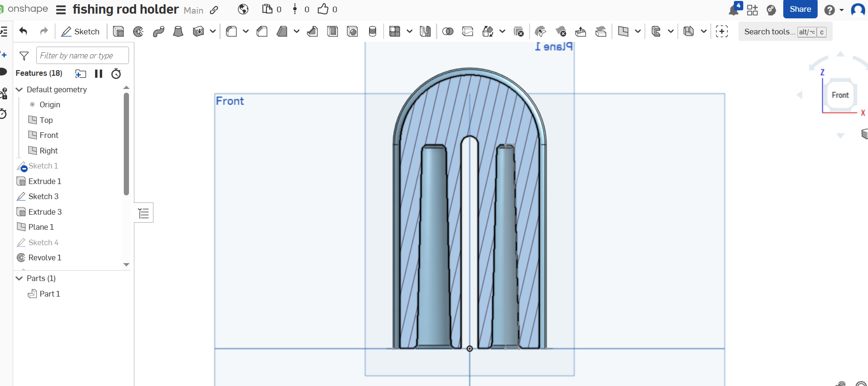Open the notifications bell icon
The width and height of the screenshot is (868, 386).
point(734,9)
